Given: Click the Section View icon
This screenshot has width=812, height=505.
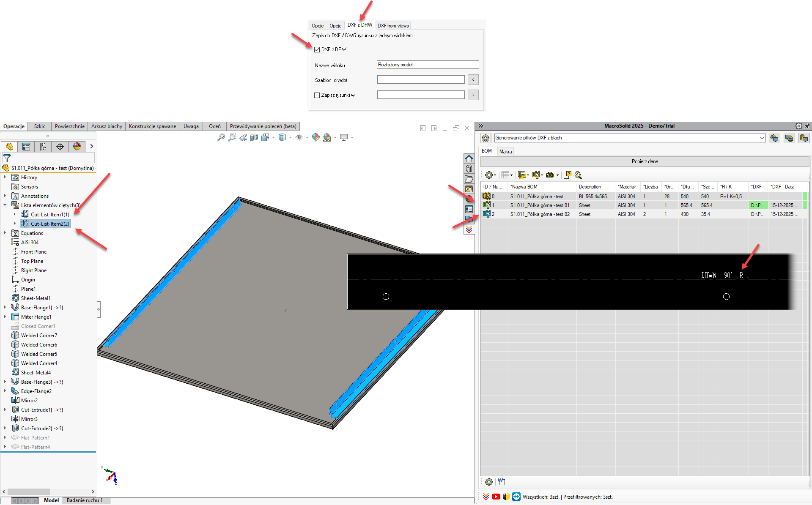Looking at the screenshot, I should click(x=254, y=137).
